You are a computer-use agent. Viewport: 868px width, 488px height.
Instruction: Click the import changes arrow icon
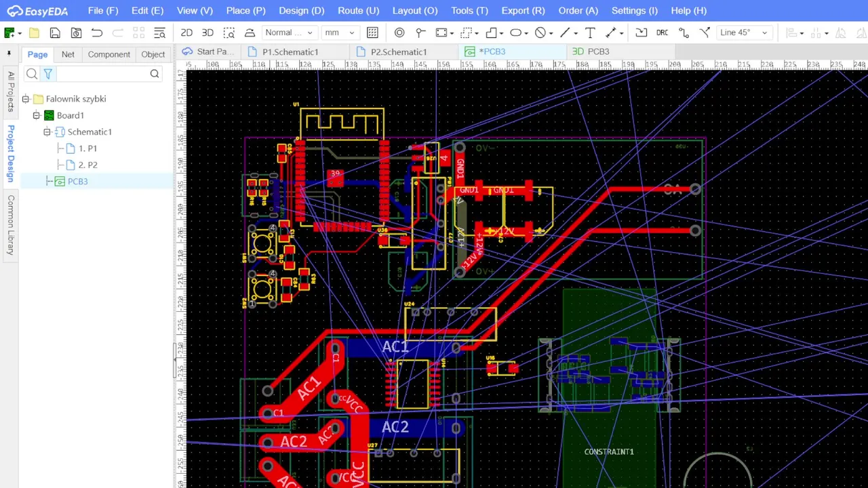(x=642, y=33)
